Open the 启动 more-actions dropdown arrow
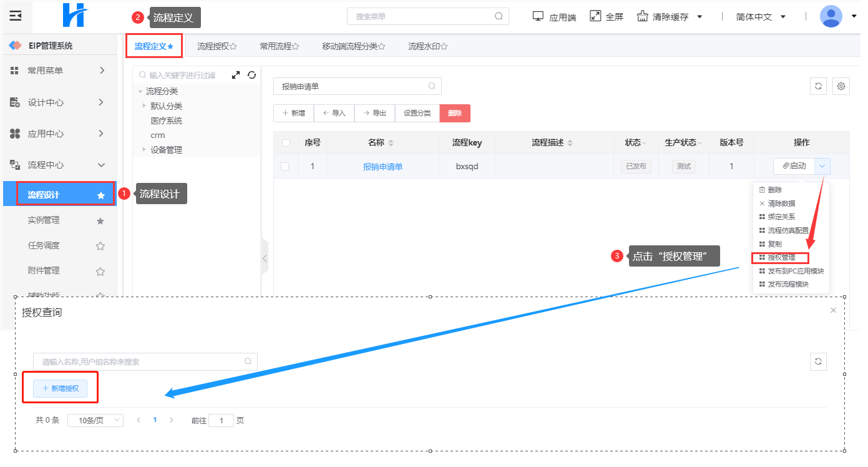 [x=822, y=166]
